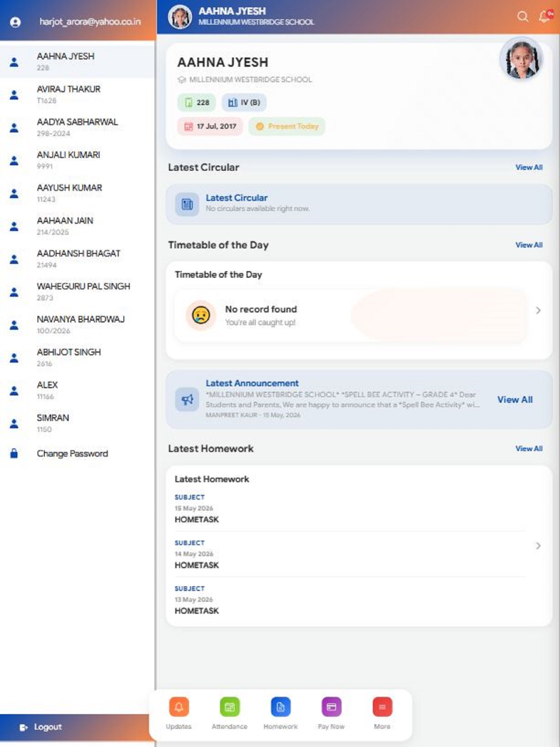Image resolution: width=560 pixels, height=747 pixels.
Task: Select AAYUSH KUMAR 11243 row
Action: tap(77, 193)
